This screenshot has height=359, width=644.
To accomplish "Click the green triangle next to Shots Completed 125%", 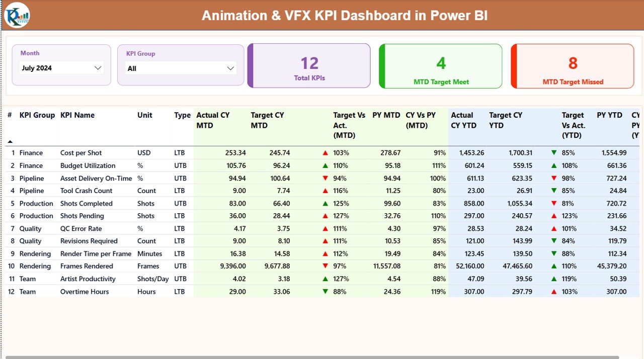I will click(326, 203).
